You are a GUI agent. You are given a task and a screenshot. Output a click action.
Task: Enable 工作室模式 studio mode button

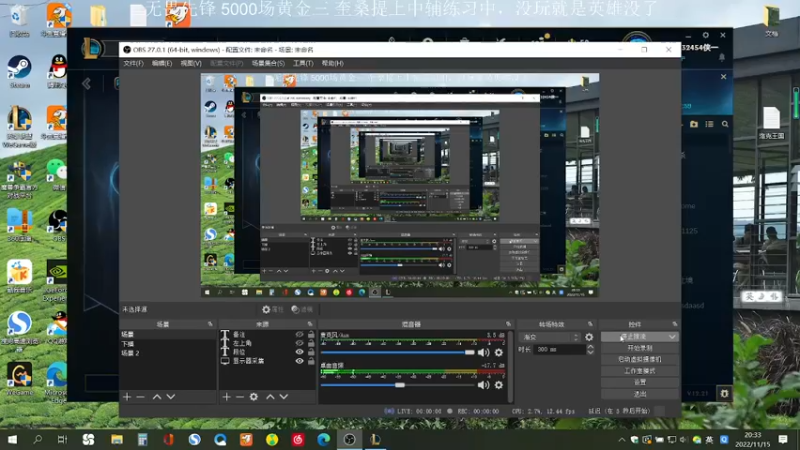click(639, 371)
